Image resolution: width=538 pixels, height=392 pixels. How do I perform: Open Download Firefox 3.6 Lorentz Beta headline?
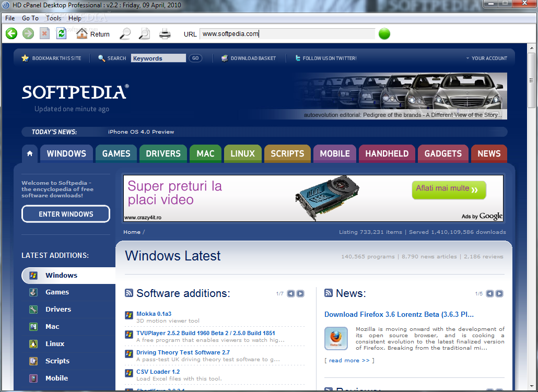[399, 315]
